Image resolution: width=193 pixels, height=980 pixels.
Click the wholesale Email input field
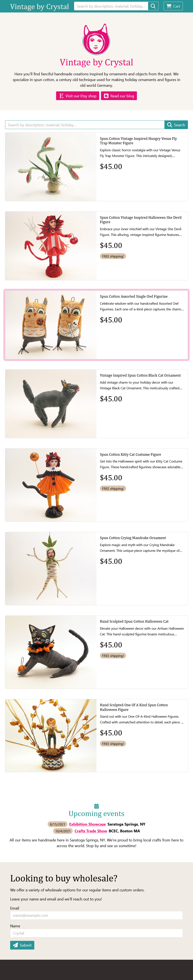[x=96, y=915]
